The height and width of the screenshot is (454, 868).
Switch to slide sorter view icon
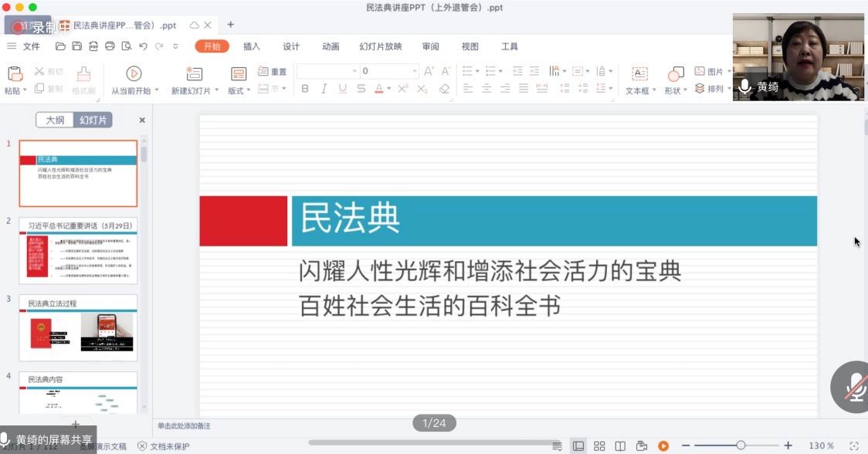click(x=599, y=446)
